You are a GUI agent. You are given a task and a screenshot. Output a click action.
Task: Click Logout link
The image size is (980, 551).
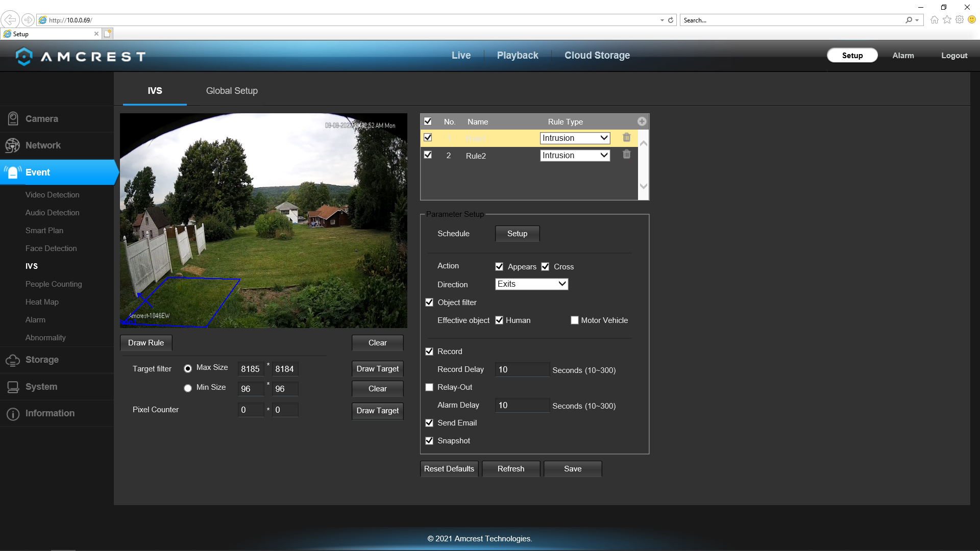[x=954, y=56]
